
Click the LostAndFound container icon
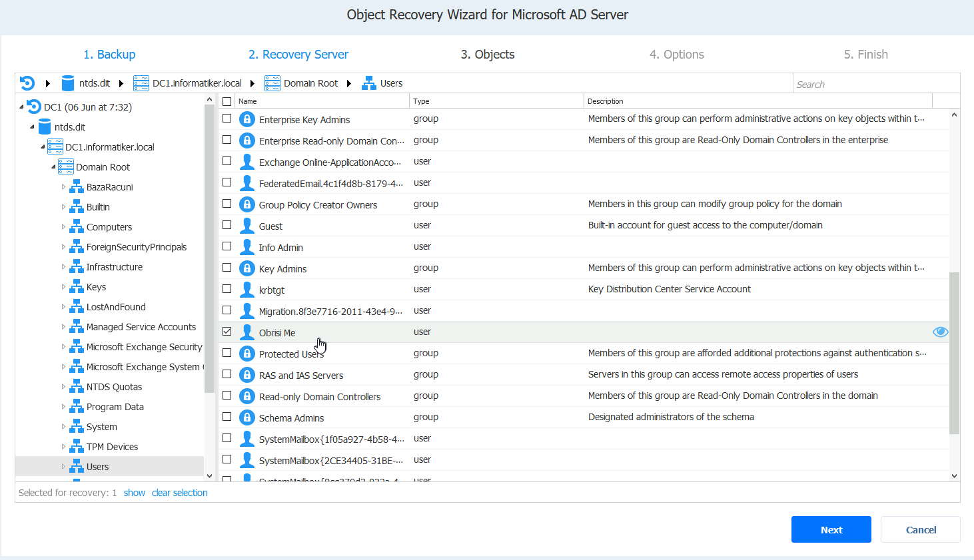click(x=77, y=307)
